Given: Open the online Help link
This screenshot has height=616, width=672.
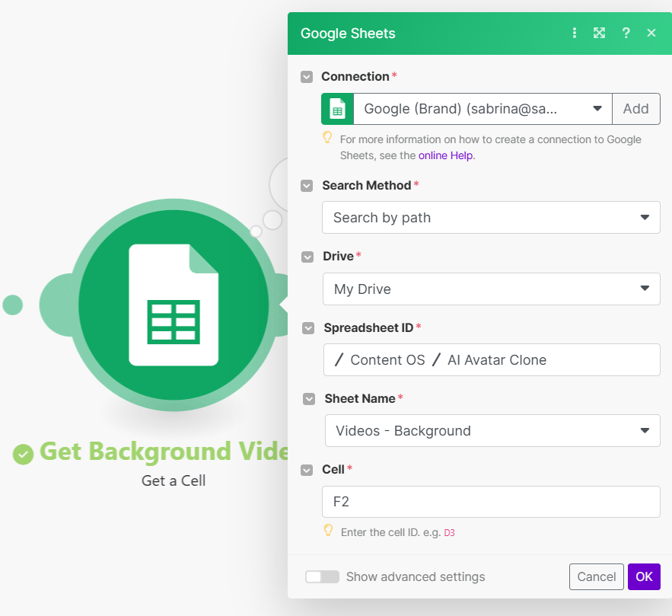Looking at the screenshot, I should (x=446, y=155).
